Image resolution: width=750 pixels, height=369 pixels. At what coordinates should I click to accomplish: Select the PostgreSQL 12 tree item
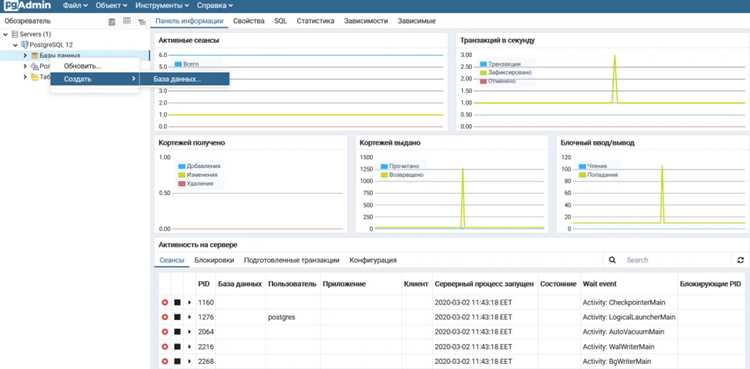pos(51,45)
